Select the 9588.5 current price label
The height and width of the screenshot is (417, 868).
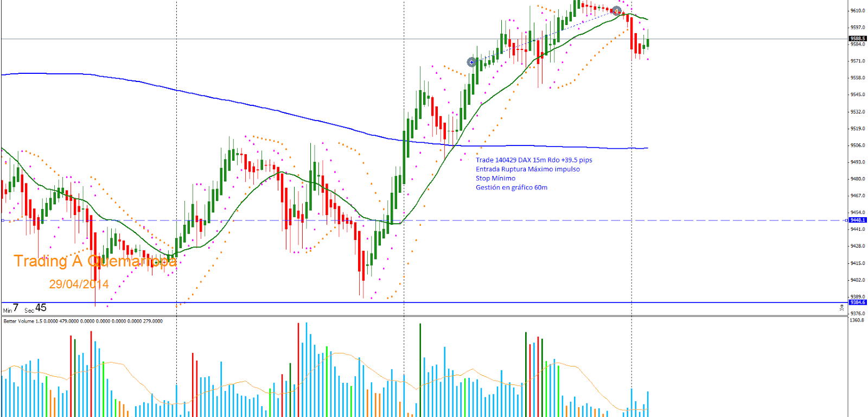pyautogui.click(x=857, y=39)
